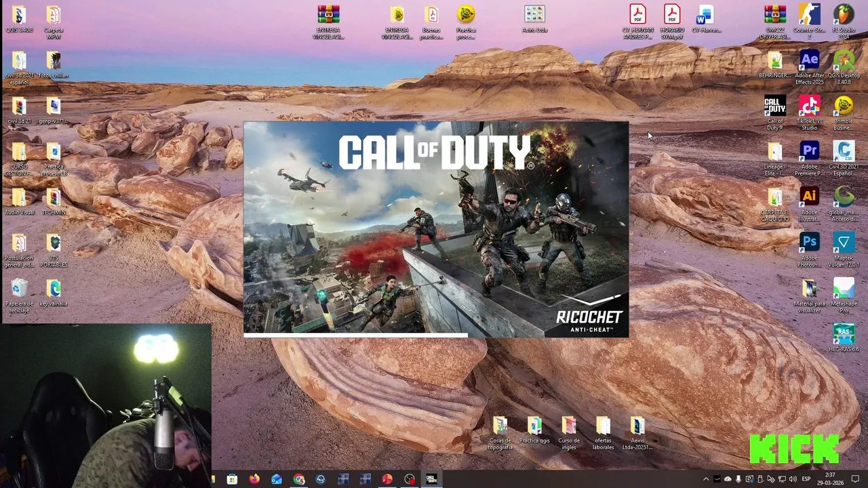The height and width of the screenshot is (488, 868).
Task: Open the Carpeta MPM folder
Action: pos(54,22)
